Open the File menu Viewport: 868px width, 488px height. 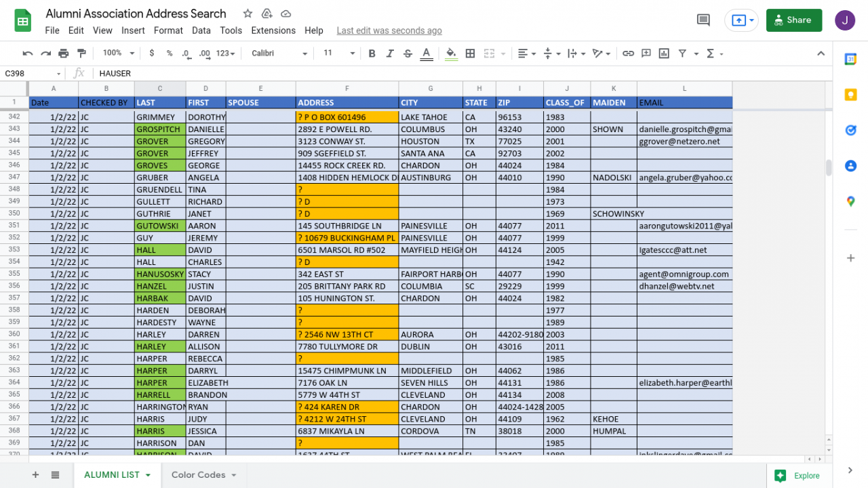(52, 30)
